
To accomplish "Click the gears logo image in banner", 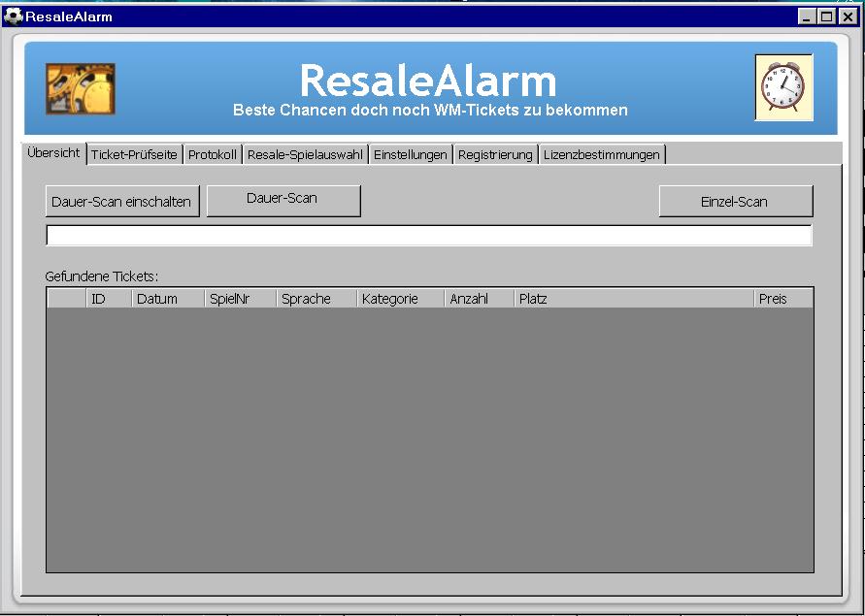I will (81, 89).
